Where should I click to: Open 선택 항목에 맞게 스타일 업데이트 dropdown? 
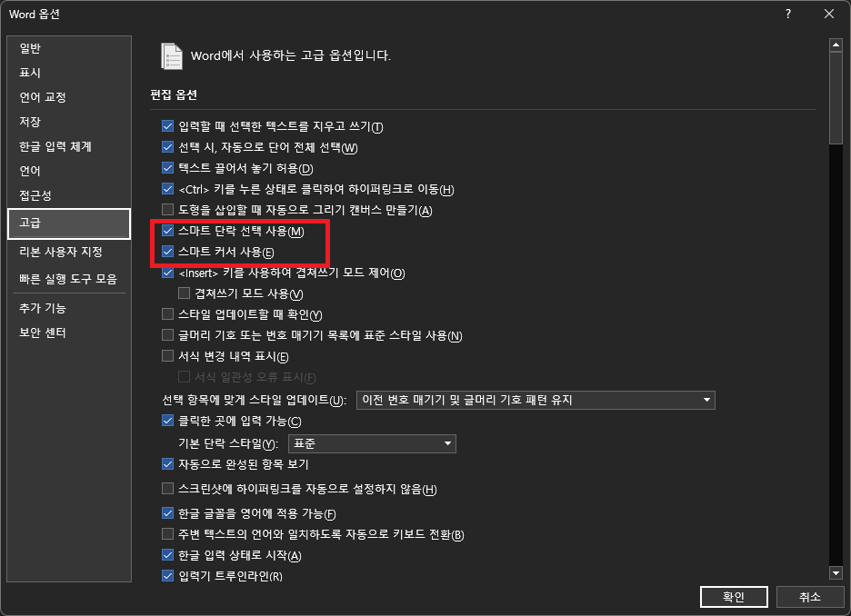pos(536,400)
